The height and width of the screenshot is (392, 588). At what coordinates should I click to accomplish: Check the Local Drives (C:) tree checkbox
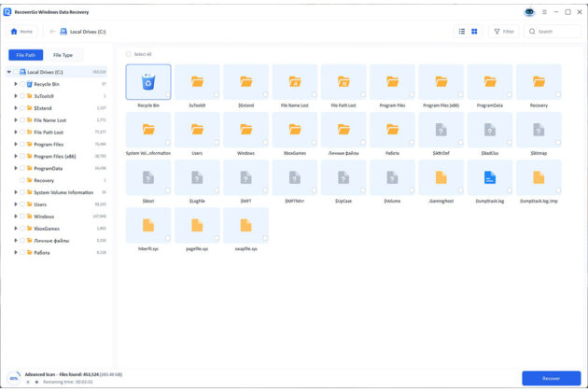click(x=15, y=72)
